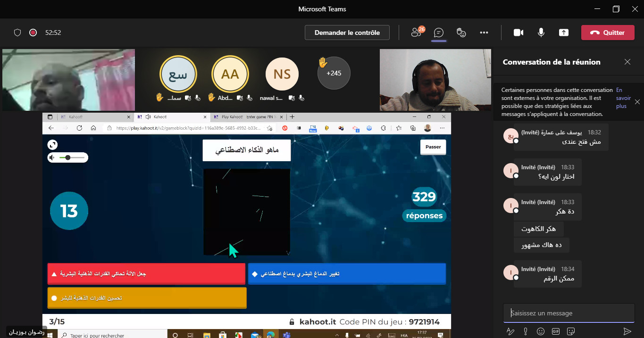Screen dimensions: 644x338
Task: Open browser collections icon
Action: [x=413, y=128]
